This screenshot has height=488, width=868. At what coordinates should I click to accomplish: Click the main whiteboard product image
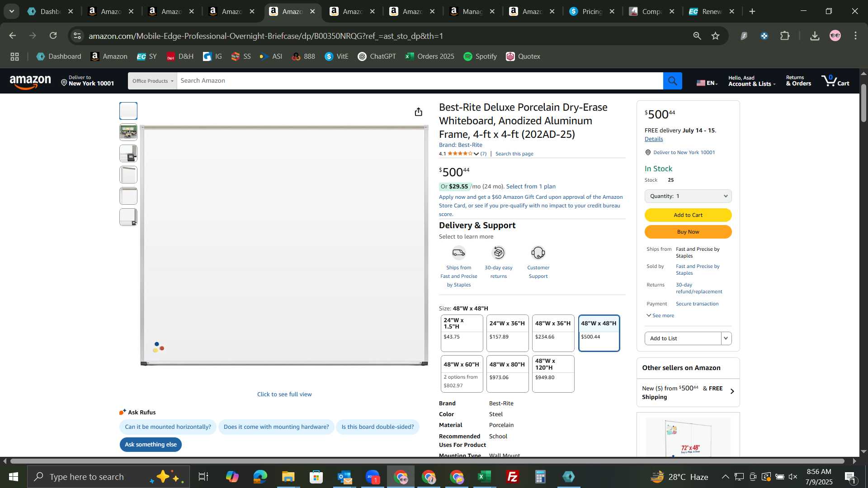pos(284,245)
